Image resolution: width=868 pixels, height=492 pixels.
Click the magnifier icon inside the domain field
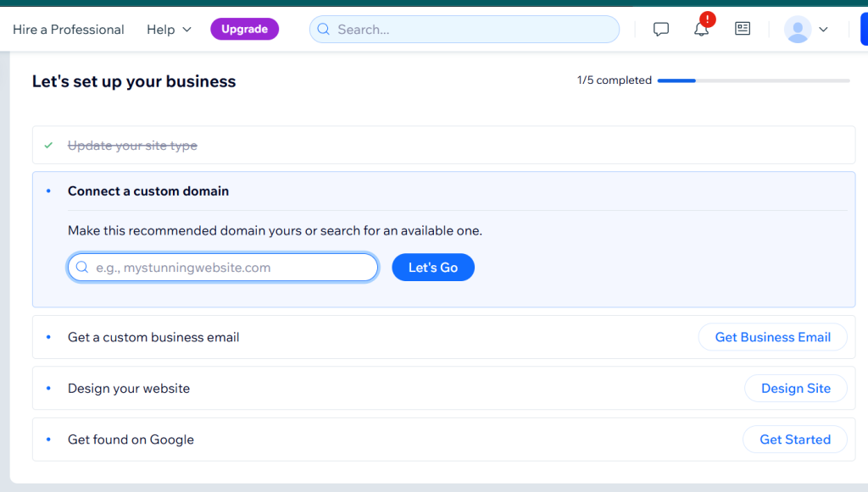coord(81,267)
